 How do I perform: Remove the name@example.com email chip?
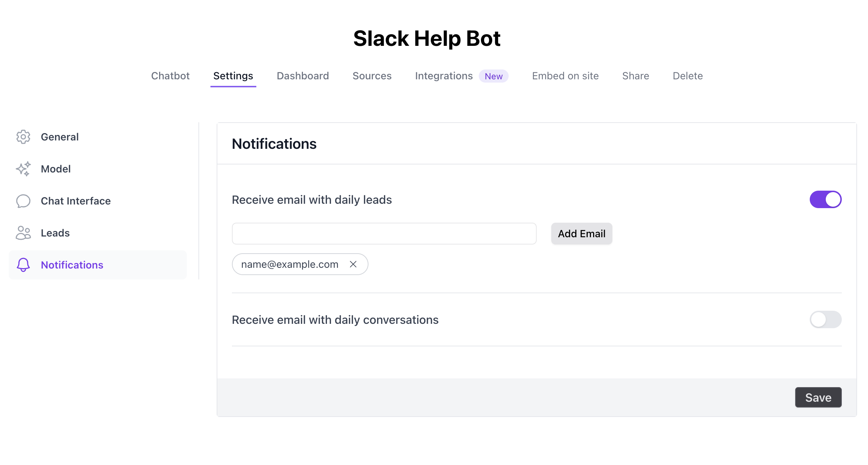point(353,264)
